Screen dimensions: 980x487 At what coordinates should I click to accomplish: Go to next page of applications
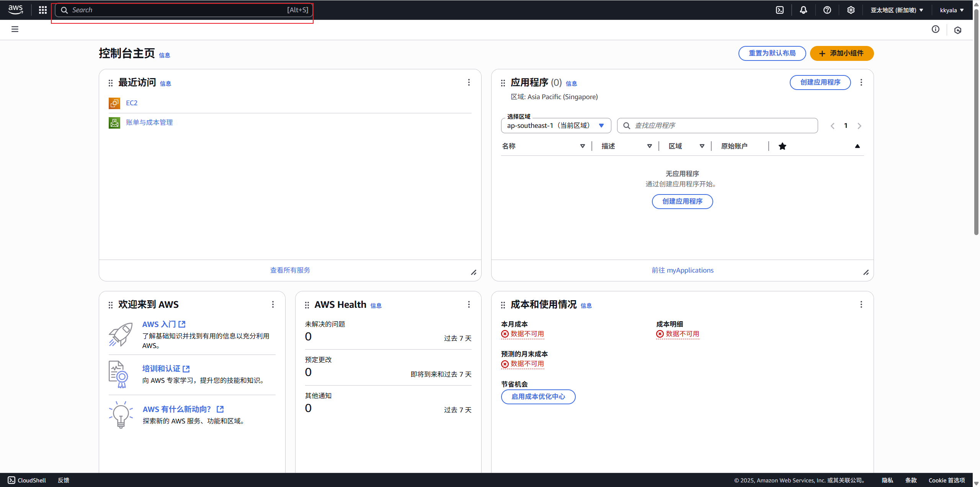click(859, 126)
